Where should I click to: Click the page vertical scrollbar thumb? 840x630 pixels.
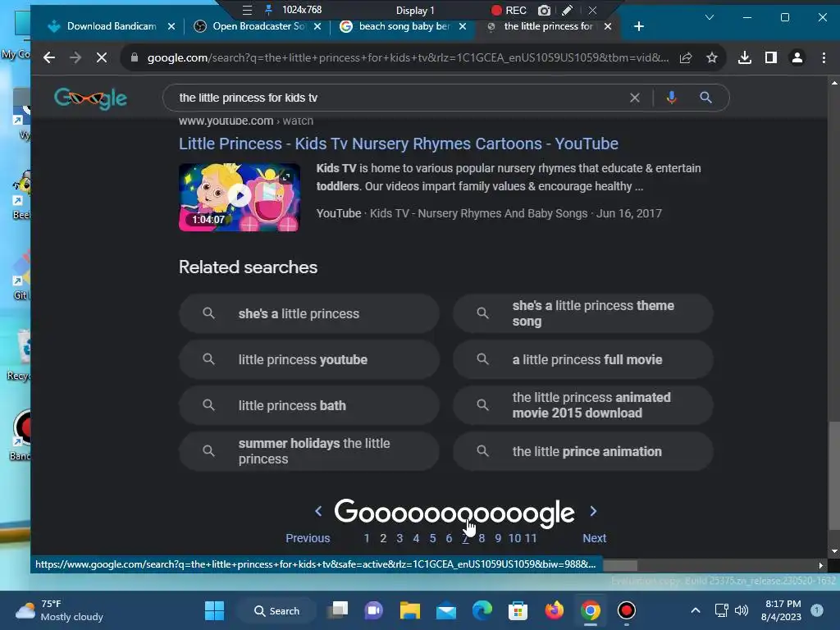(x=834, y=476)
